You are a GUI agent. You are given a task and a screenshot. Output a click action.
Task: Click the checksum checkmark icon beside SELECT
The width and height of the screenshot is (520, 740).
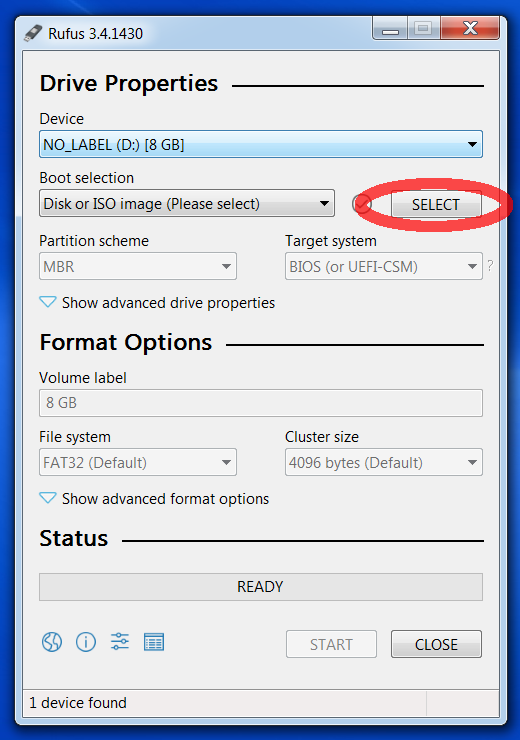362,204
